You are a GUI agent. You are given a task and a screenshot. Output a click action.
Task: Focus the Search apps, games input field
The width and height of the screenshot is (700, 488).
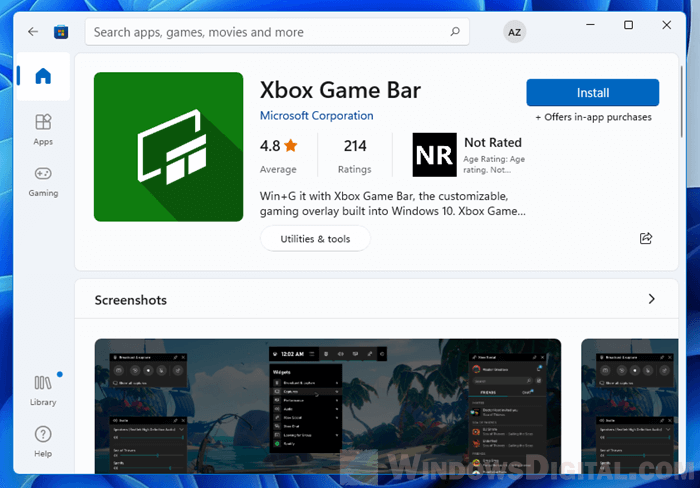point(277,32)
